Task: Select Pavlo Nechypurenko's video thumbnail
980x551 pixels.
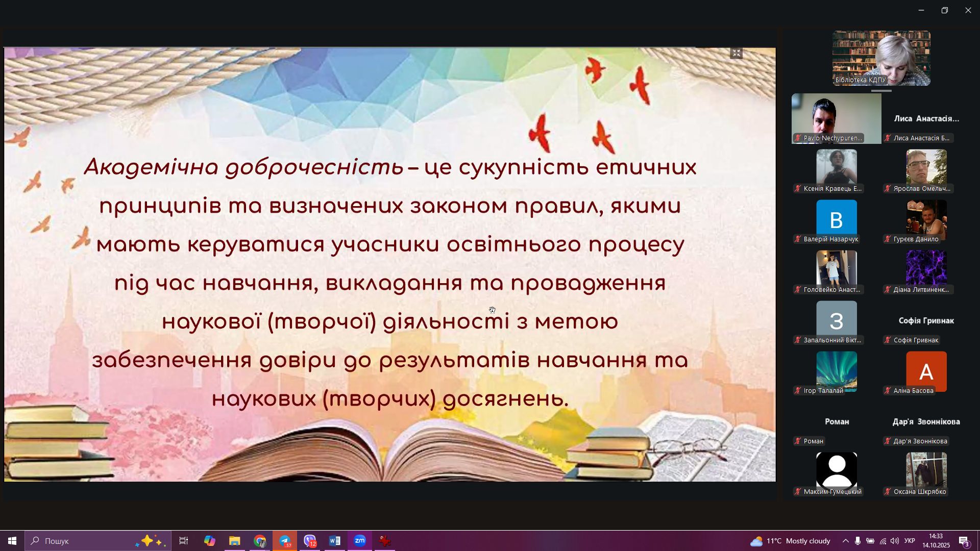Action: tap(836, 118)
